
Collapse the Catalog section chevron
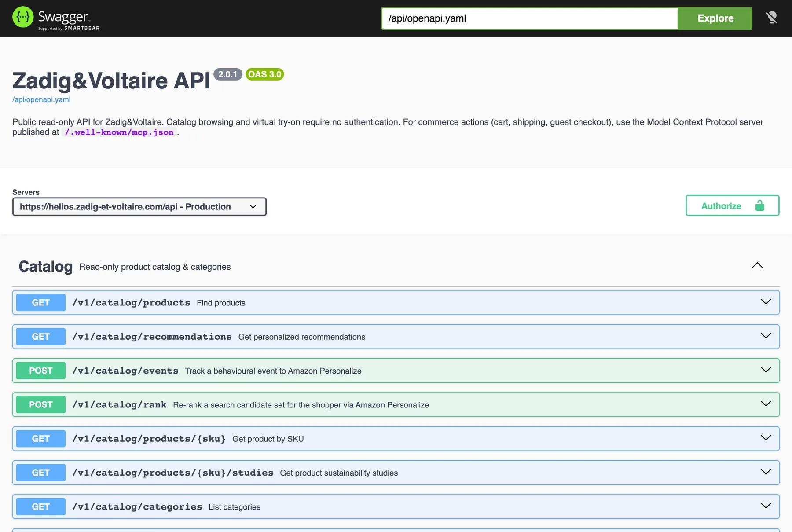tap(757, 265)
